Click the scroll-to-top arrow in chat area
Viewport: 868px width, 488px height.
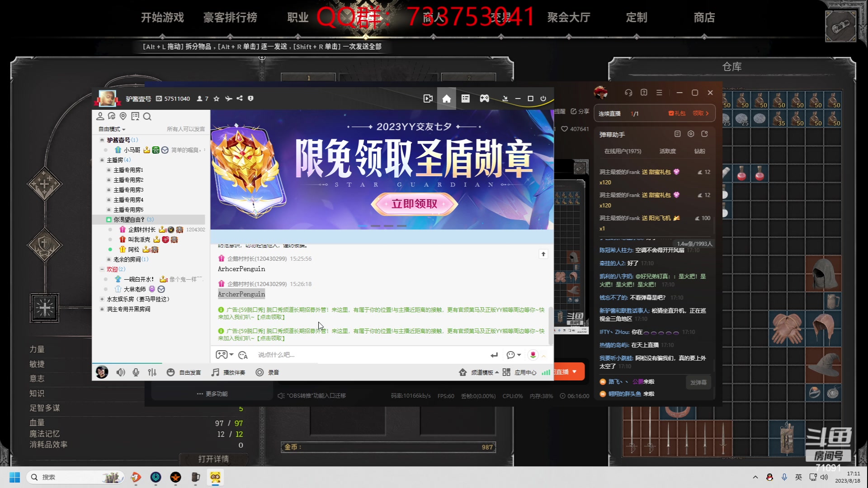pos(543,254)
